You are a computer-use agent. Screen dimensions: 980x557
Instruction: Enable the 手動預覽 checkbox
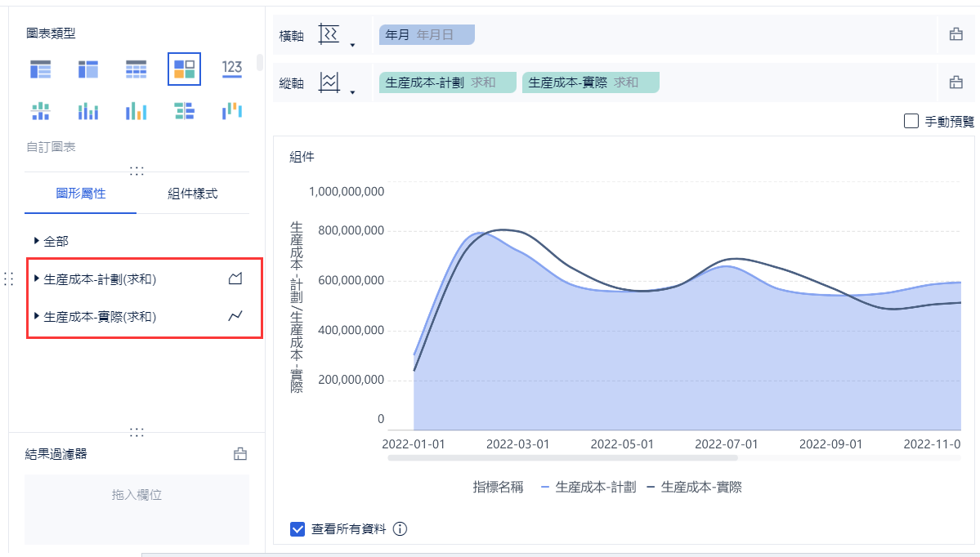tap(911, 122)
